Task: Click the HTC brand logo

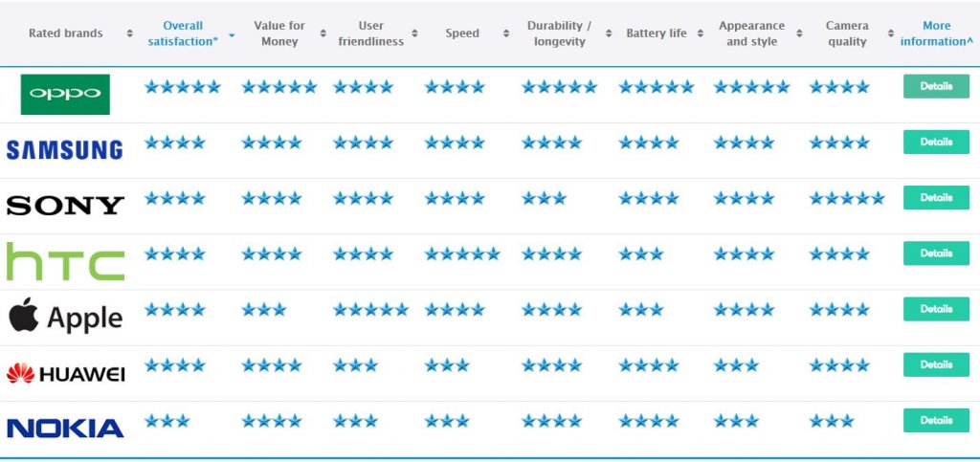Action: coord(65,261)
